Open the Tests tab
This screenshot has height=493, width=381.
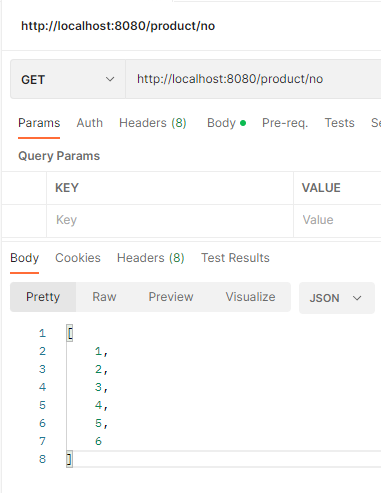(339, 123)
